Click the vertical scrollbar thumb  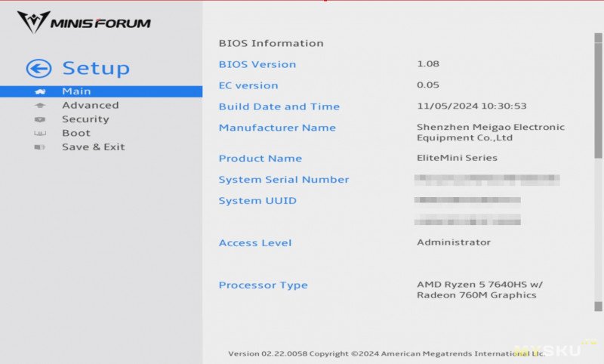click(x=598, y=100)
